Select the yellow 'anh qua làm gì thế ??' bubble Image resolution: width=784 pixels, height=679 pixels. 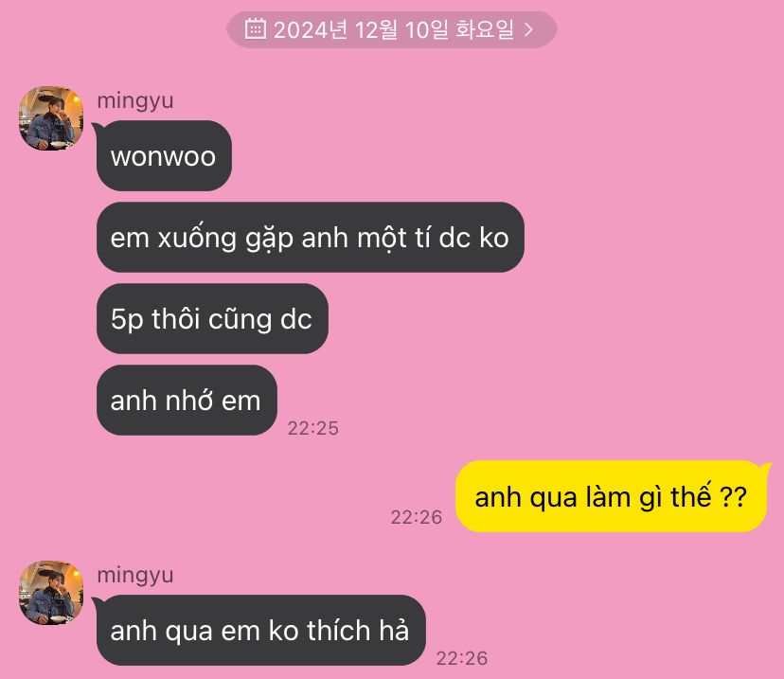(611, 496)
